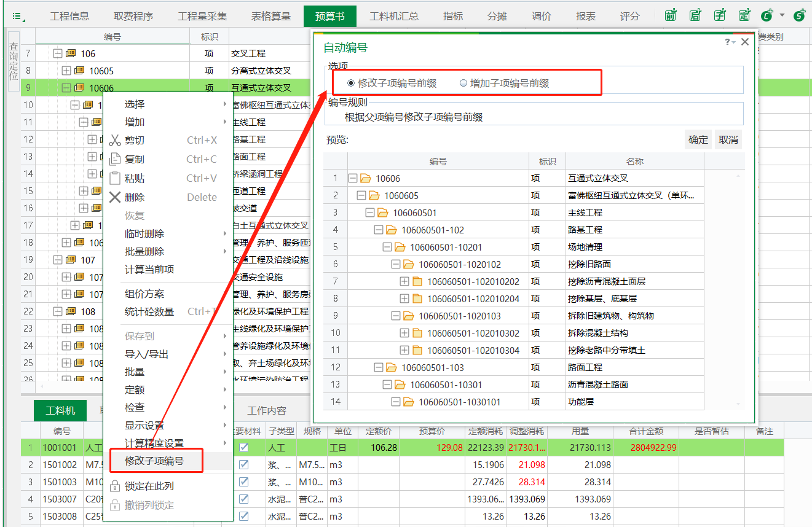The height and width of the screenshot is (527, 812).
Task: Expand preview node 106060501-102010202
Action: click(404, 282)
